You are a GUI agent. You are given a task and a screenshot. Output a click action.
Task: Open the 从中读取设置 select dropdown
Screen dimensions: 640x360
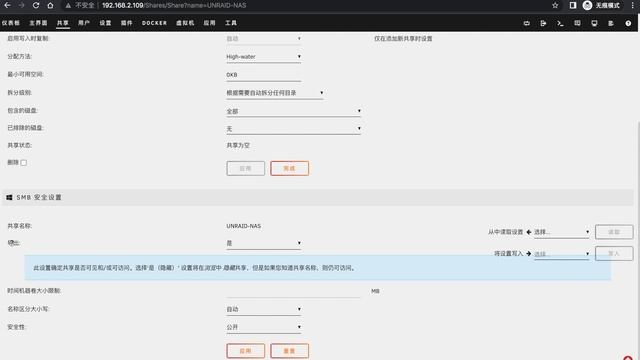pyautogui.click(x=562, y=232)
